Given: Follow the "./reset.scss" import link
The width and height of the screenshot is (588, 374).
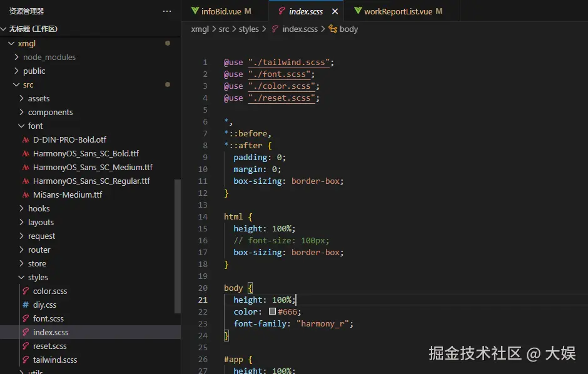Looking at the screenshot, I should coord(281,98).
